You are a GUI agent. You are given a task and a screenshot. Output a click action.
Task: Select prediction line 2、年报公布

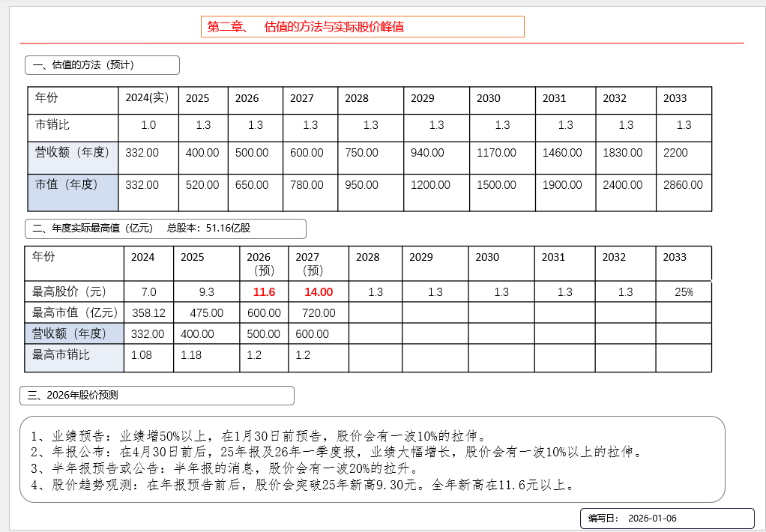pyautogui.click(x=336, y=452)
